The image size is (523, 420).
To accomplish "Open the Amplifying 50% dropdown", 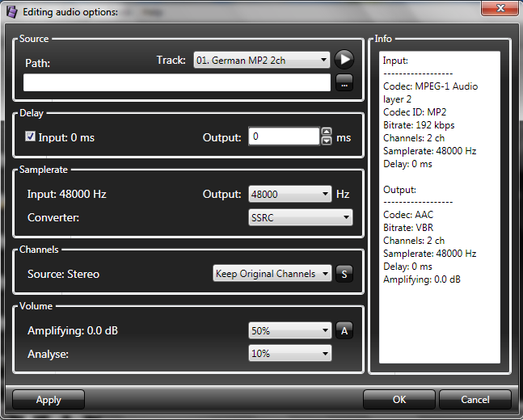I will coord(289,330).
